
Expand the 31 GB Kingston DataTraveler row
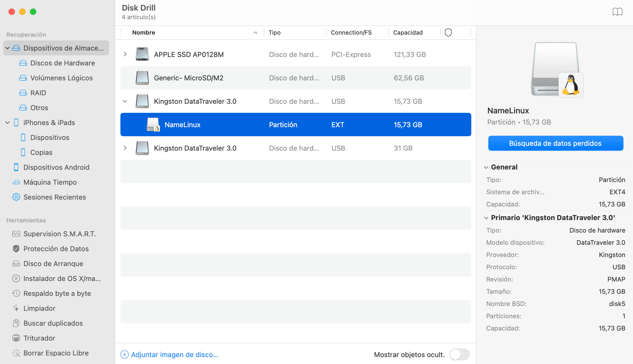125,148
